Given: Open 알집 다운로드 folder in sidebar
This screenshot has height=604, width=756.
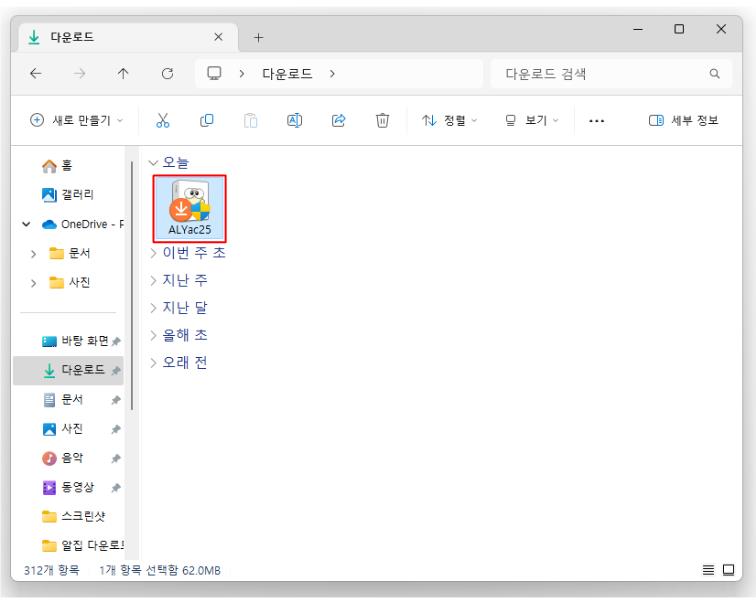Looking at the screenshot, I should pos(82,546).
